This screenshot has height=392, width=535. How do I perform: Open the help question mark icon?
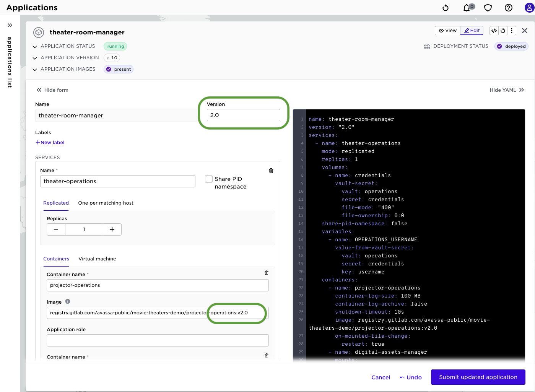click(508, 7)
